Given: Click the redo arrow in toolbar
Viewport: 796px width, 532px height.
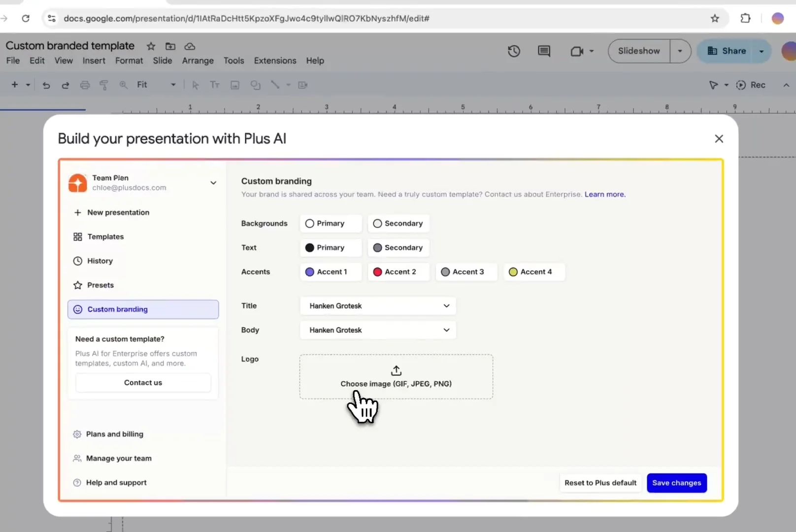Looking at the screenshot, I should coord(65,85).
